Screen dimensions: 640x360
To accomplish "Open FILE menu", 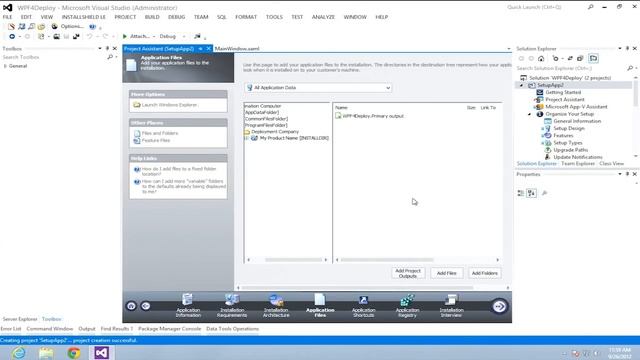I will coord(7,17).
